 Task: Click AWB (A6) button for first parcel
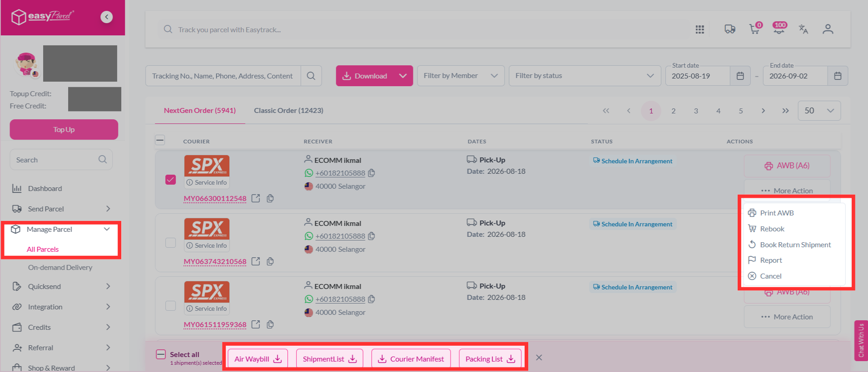(x=787, y=166)
